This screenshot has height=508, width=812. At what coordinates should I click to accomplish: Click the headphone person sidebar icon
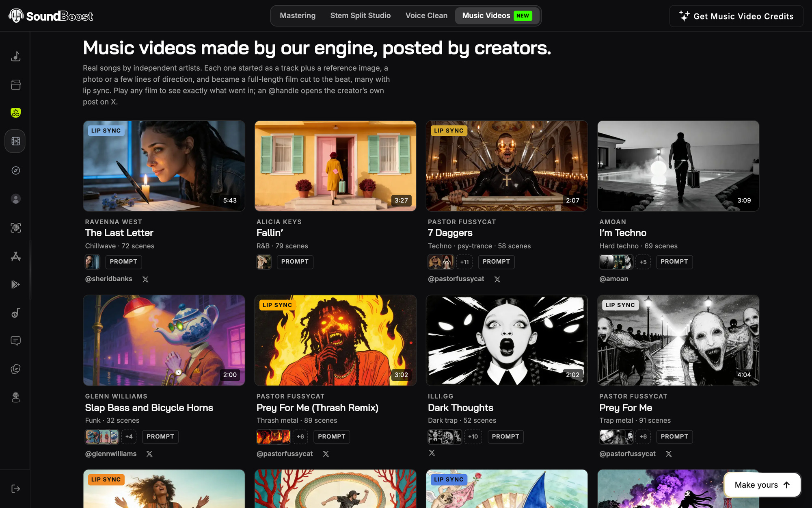[x=15, y=397]
